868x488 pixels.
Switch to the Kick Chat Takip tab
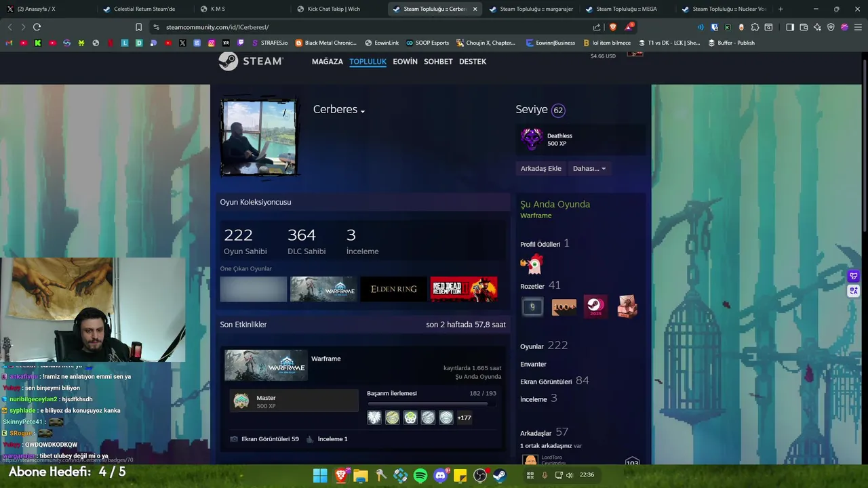click(x=336, y=9)
